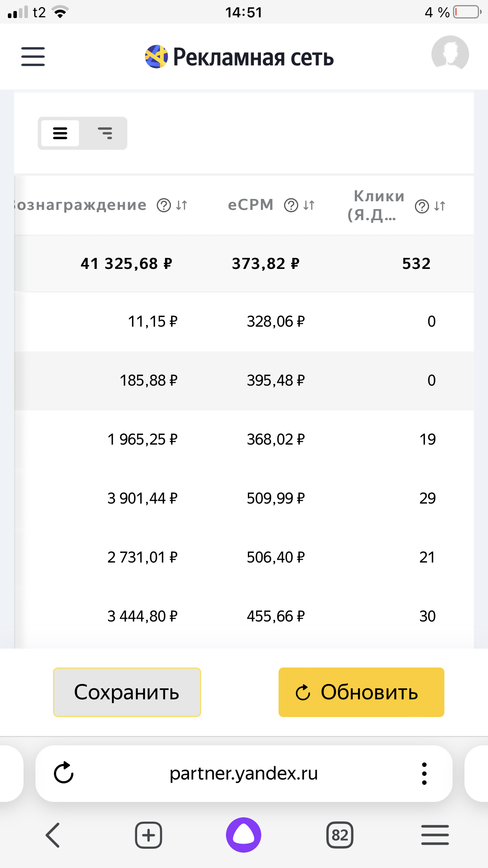
Task: Sort table by Вознаграждение column
Action: tap(182, 205)
